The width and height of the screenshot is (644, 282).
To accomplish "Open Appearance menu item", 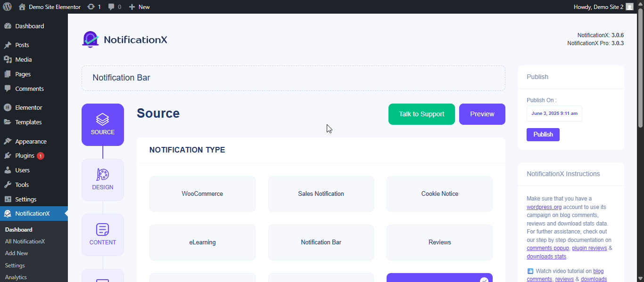I will point(31,141).
